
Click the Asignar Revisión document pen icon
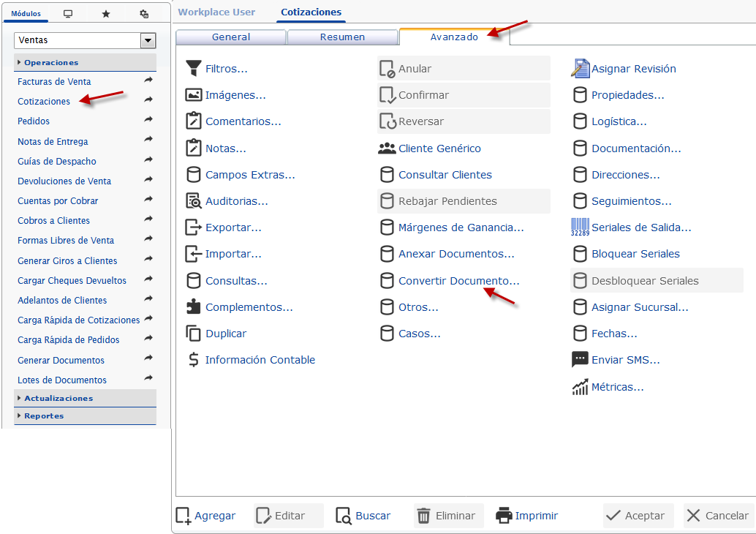tap(580, 69)
